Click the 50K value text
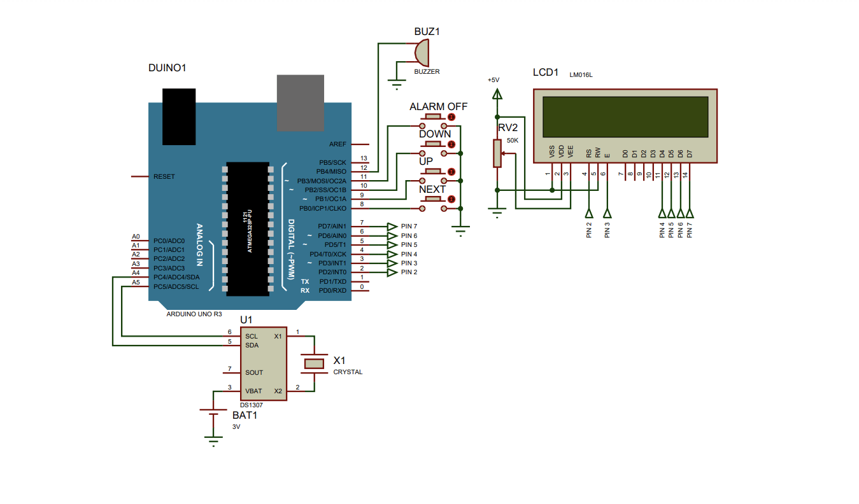Screen dimensions: 859x504 (513, 141)
